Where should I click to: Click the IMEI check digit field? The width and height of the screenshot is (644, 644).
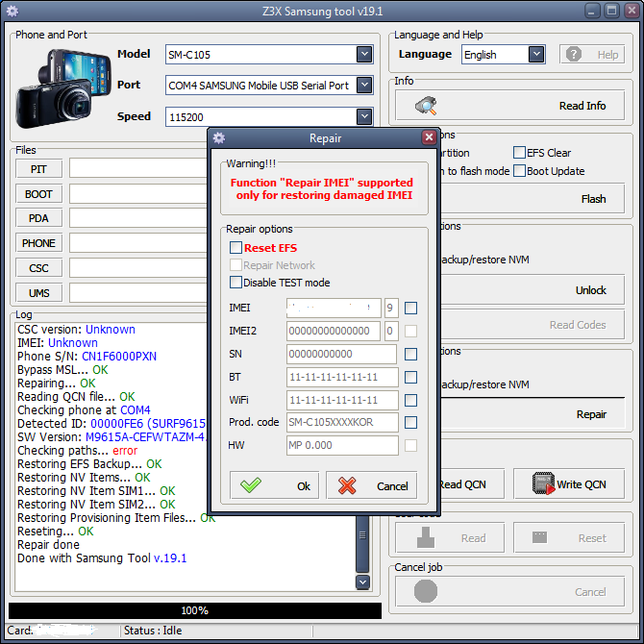391,308
